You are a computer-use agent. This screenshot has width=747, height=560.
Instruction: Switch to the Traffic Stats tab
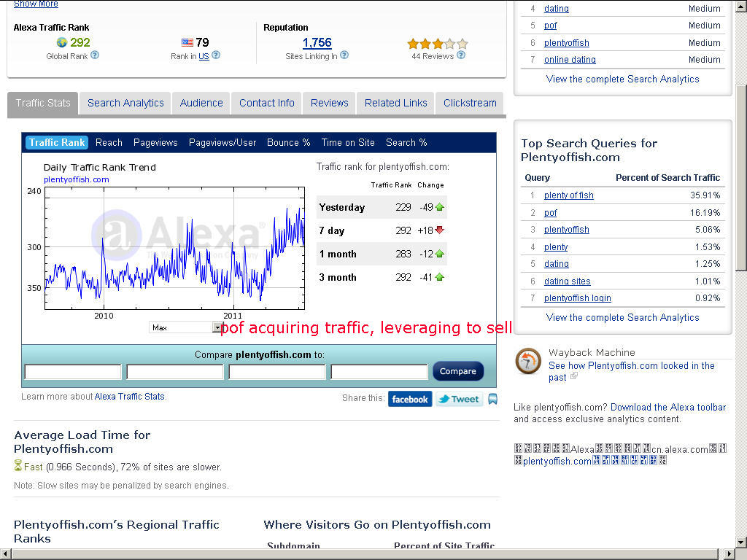pyautogui.click(x=43, y=104)
